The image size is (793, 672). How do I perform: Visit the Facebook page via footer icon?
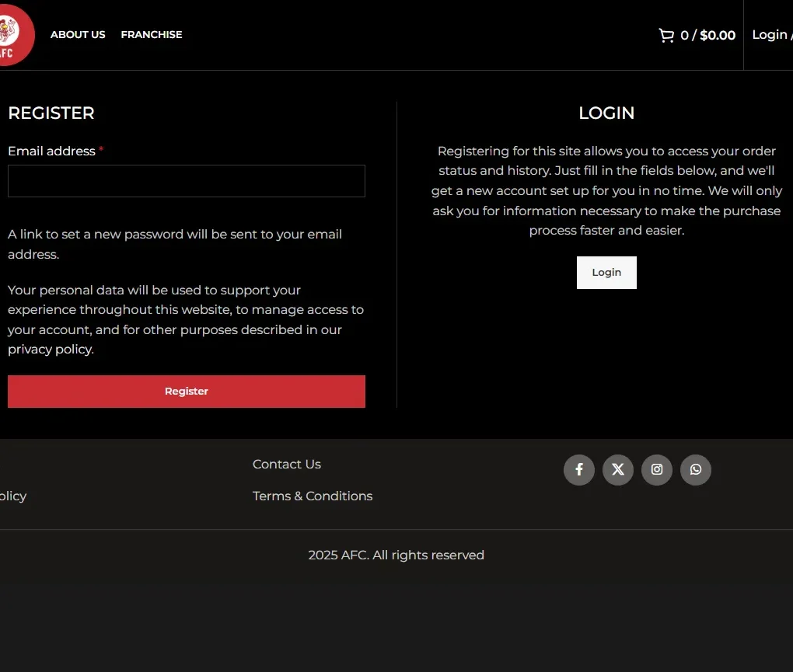(x=579, y=470)
